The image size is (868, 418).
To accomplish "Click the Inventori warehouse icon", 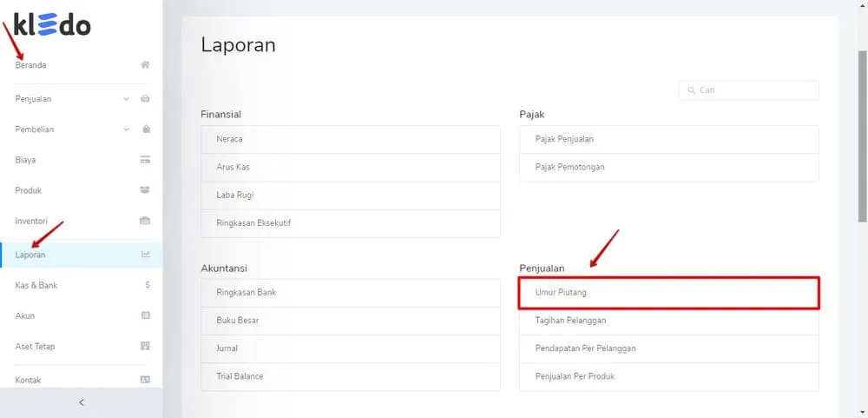I will (x=145, y=221).
